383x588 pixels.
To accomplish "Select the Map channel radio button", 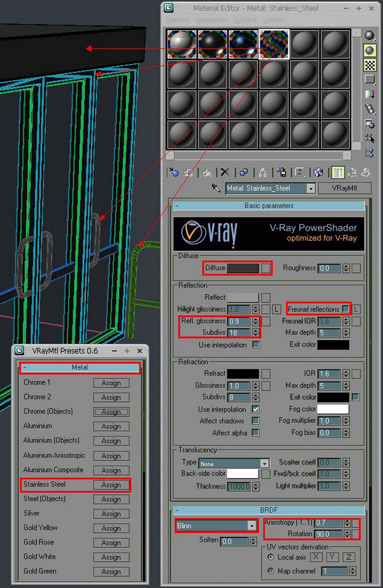I will (271, 571).
